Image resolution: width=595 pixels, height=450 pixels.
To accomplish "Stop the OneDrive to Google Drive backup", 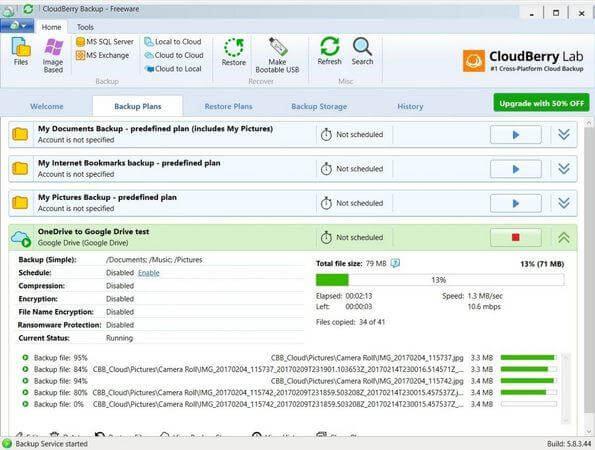I will (516, 238).
